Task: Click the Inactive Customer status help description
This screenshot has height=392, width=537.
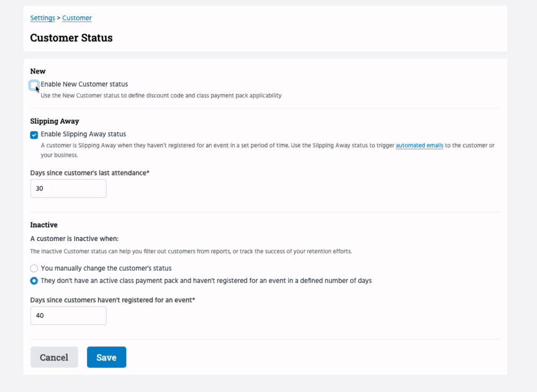Action: 191,251
